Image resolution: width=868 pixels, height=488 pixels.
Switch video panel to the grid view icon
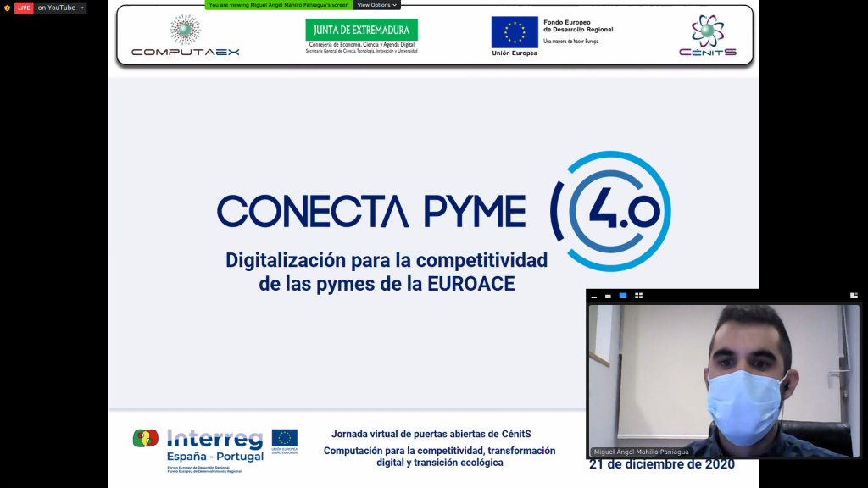(638, 296)
